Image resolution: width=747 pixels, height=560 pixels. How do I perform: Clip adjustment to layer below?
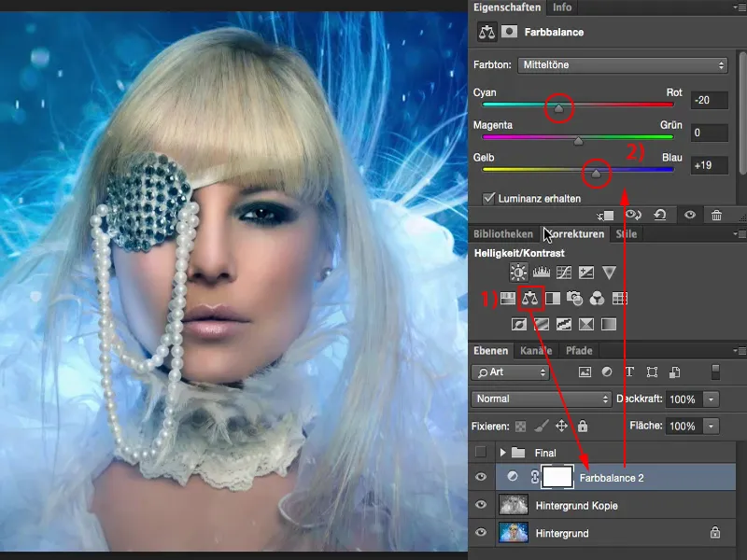[x=605, y=216]
